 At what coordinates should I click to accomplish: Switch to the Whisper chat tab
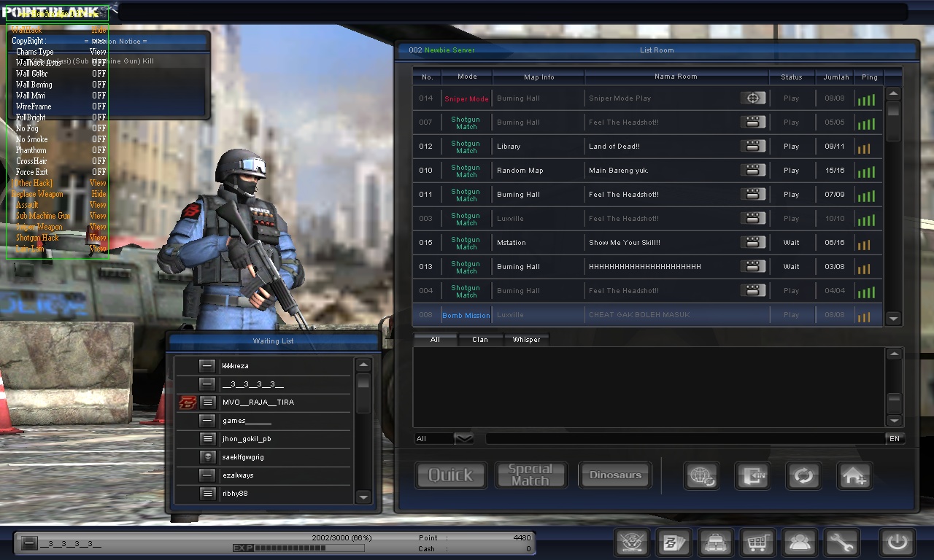526,339
